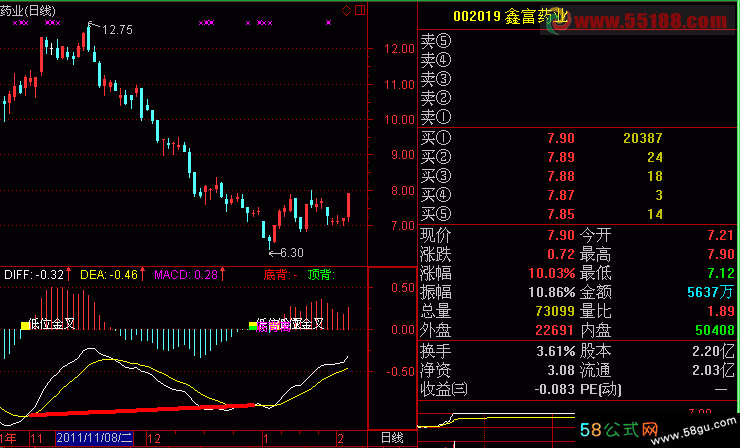Click the 卖⑤ ask row label

click(436, 41)
